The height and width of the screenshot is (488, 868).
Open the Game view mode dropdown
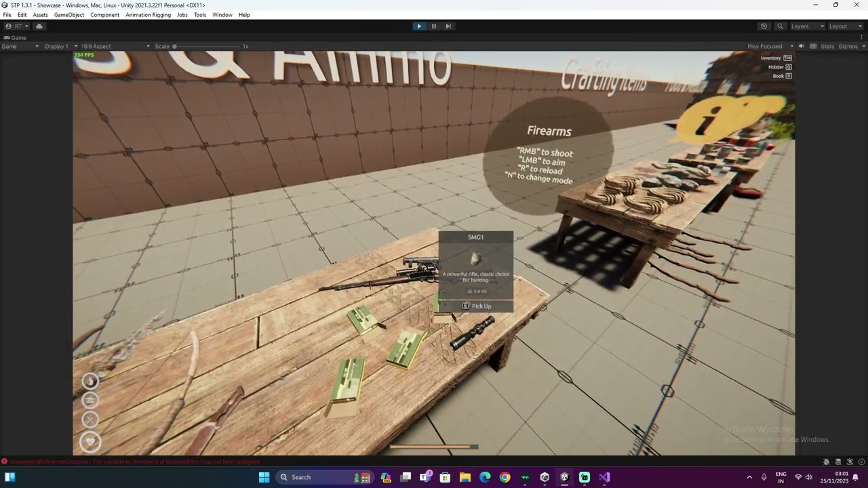pyautogui.click(x=20, y=47)
